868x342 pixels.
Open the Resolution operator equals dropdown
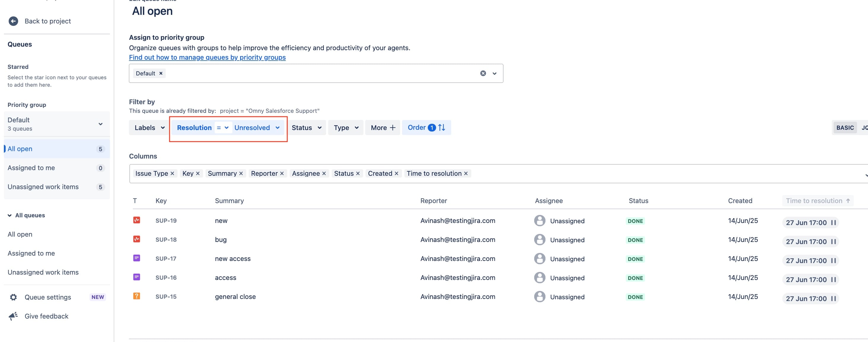223,127
